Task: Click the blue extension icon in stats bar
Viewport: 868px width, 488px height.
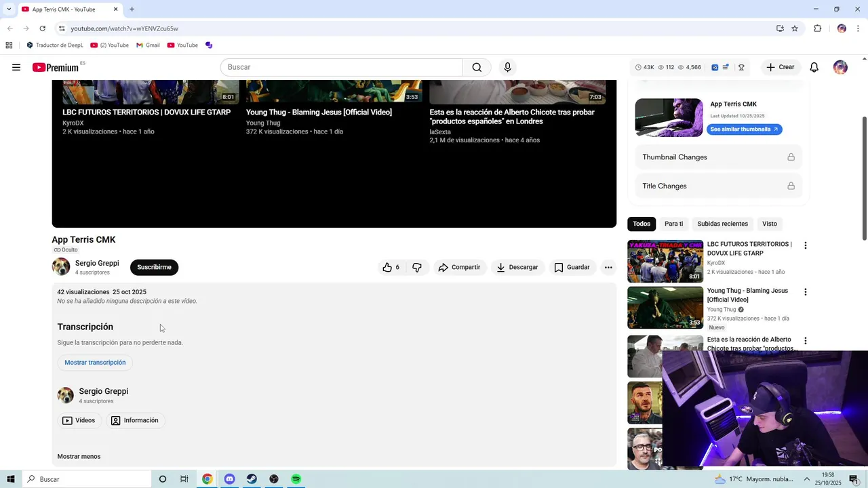Action: tap(715, 67)
